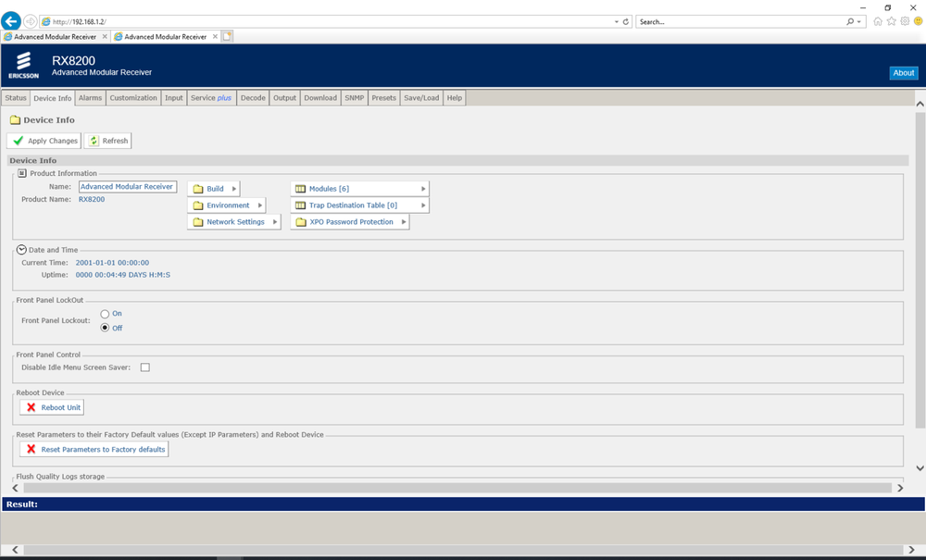Click the browser back arrow icon
The width and height of the screenshot is (926, 560).
12,21
